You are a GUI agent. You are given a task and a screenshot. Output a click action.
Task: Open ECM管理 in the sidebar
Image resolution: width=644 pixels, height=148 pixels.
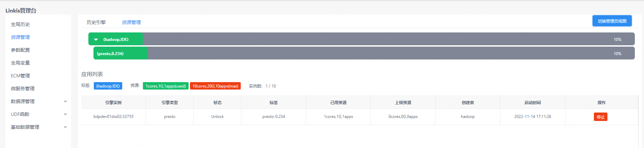pyautogui.click(x=20, y=76)
